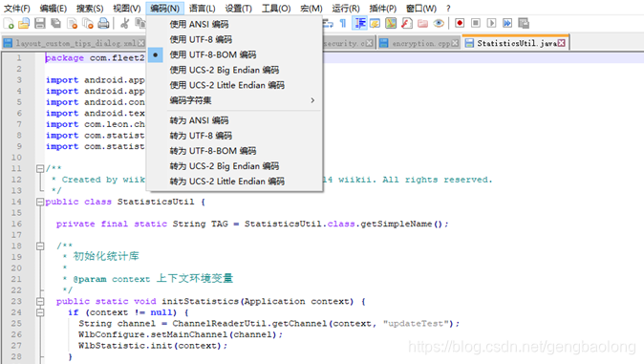This screenshot has height=364, width=644.
Task: Choose 转为 UTF-8 编码
Action: click(x=234, y=136)
